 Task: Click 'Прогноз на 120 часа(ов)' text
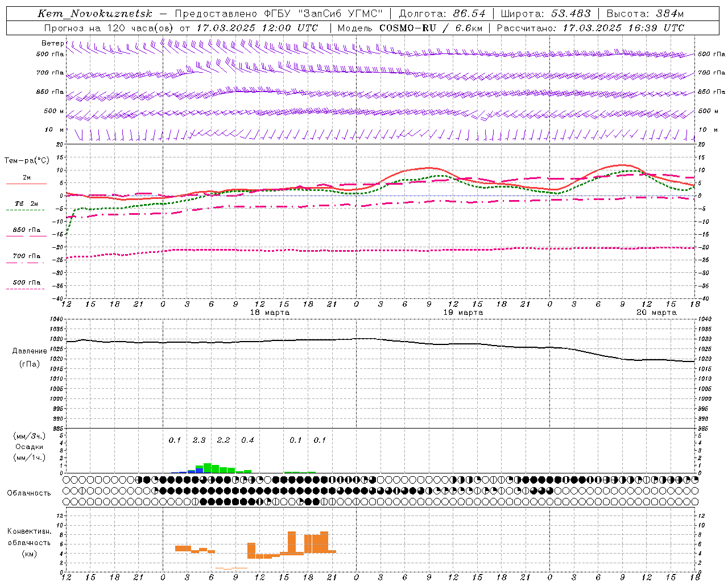point(109,28)
